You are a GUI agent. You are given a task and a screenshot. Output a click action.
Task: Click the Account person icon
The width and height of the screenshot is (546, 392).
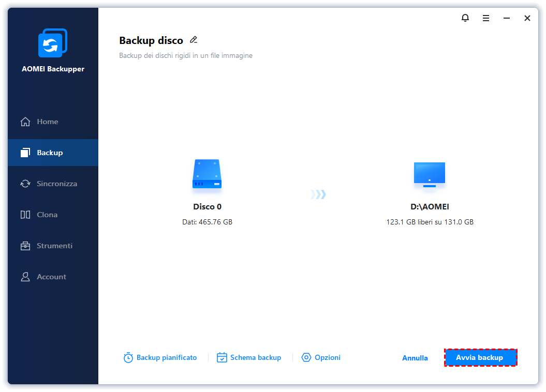[x=25, y=277]
